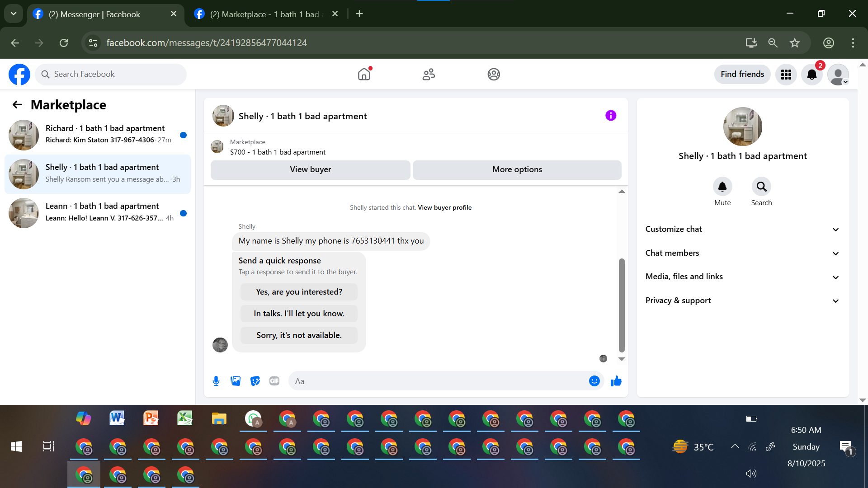Viewport: 868px width, 488px height.
Task: Toggle the purple conversation information icon
Action: [611, 116]
